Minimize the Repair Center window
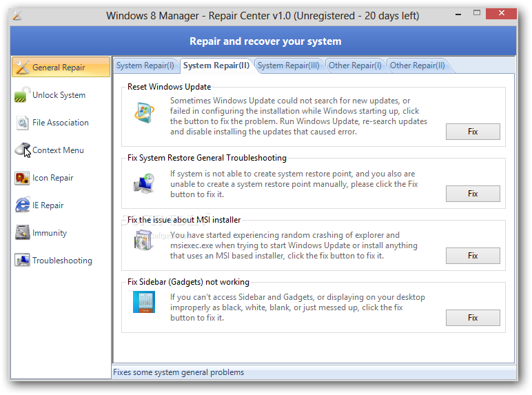 pos(458,14)
